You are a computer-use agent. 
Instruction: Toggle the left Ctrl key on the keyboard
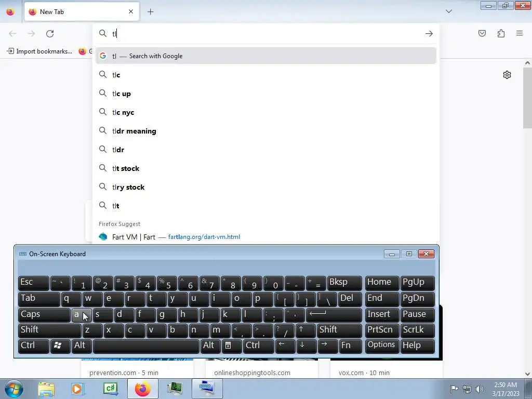pyautogui.click(x=34, y=347)
